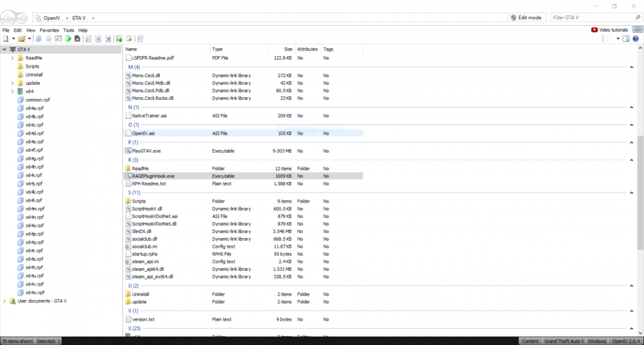Click the YouTube Video tutorials icon
Viewport: 644px width, 345px height.
(x=594, y=30)
